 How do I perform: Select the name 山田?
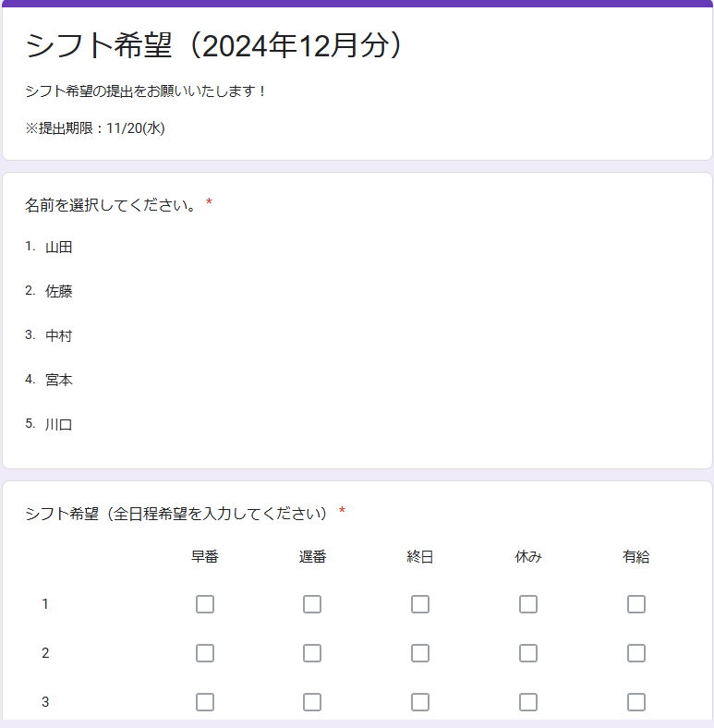pyautogui.click(x=58, y=247)
